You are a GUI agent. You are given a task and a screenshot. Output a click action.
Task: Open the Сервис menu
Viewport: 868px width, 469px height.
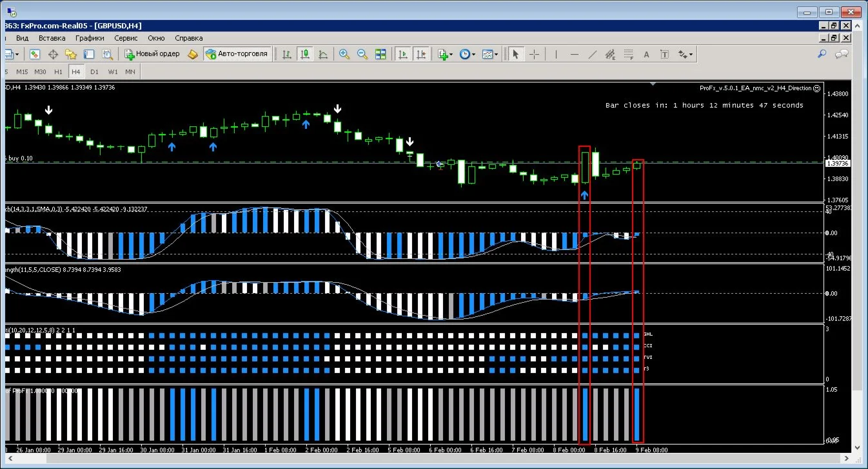(126, 38)
